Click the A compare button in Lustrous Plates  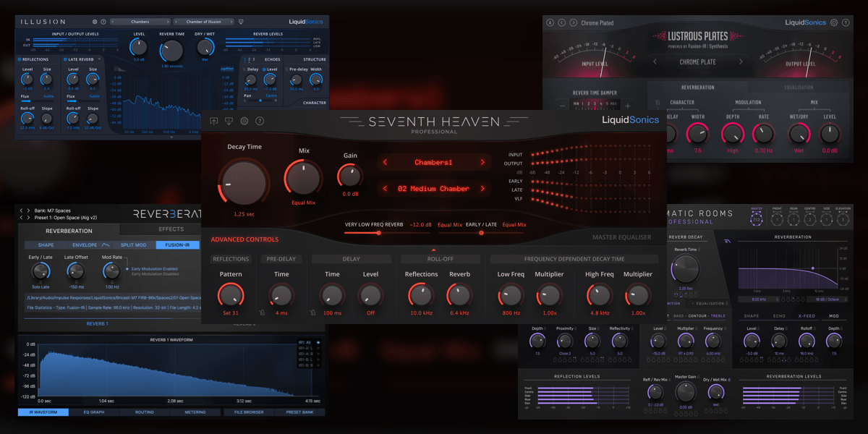click(x=550, y=22)
